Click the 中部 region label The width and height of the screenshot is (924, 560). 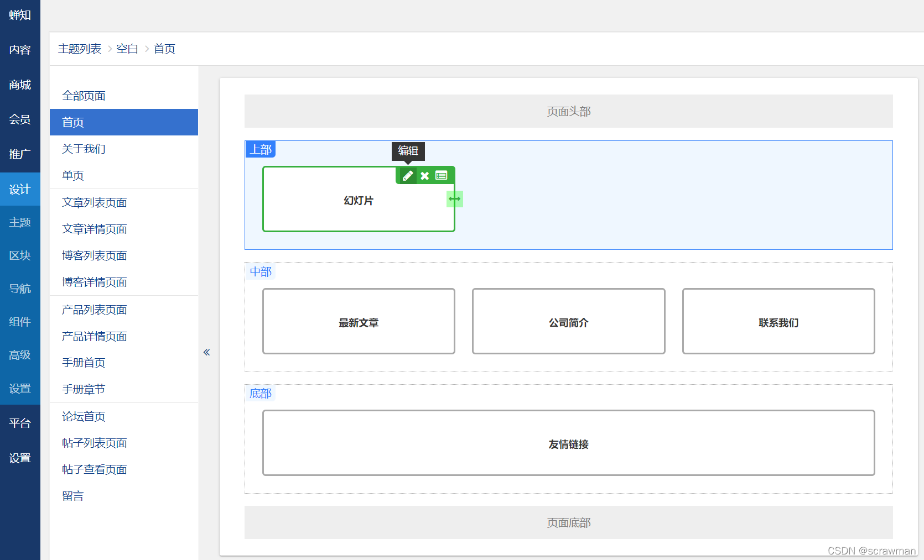261,271
